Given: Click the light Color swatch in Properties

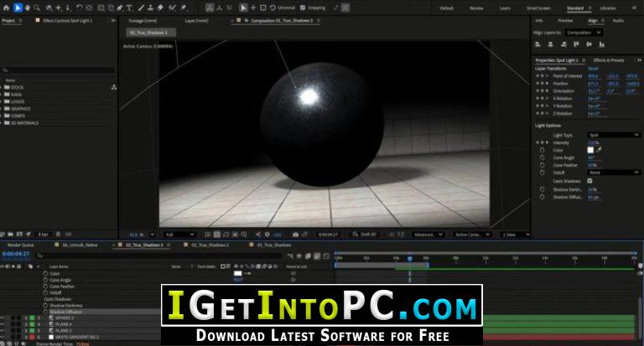Looking at the screenshot, I should tap(590, 150).
